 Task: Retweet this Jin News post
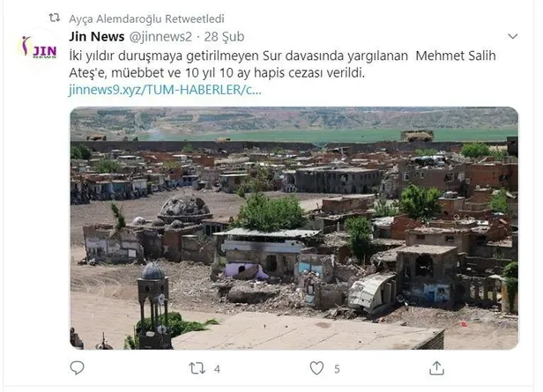(x=197, y=368)
